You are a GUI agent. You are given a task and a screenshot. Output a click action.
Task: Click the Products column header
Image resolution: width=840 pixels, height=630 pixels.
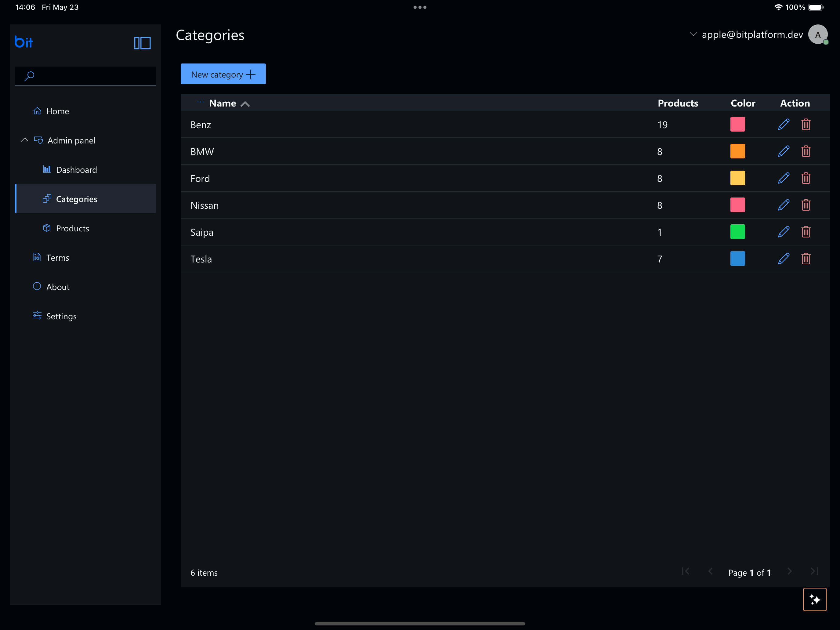pos(678,103)
